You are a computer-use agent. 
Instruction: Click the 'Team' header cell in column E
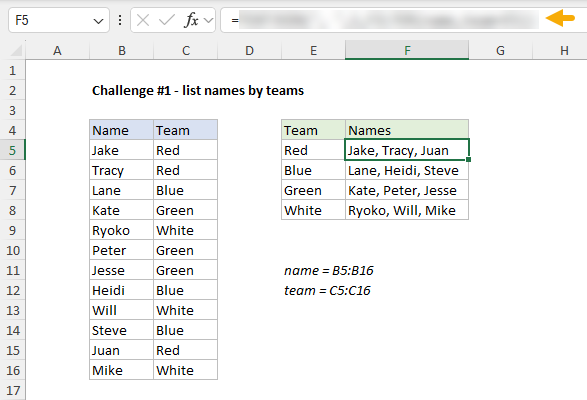[313, 130]
